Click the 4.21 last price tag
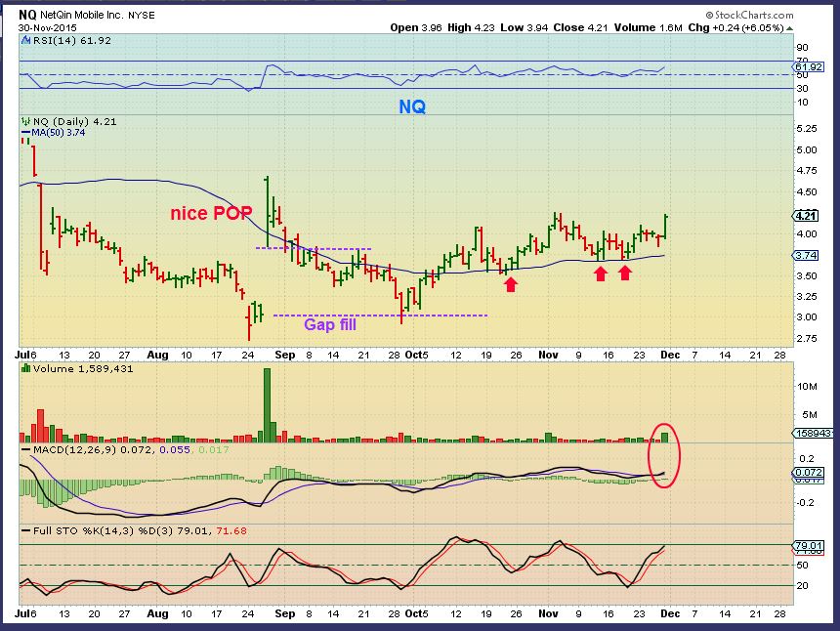The height and width of the screenshot is (631, 840). (805, 216)
